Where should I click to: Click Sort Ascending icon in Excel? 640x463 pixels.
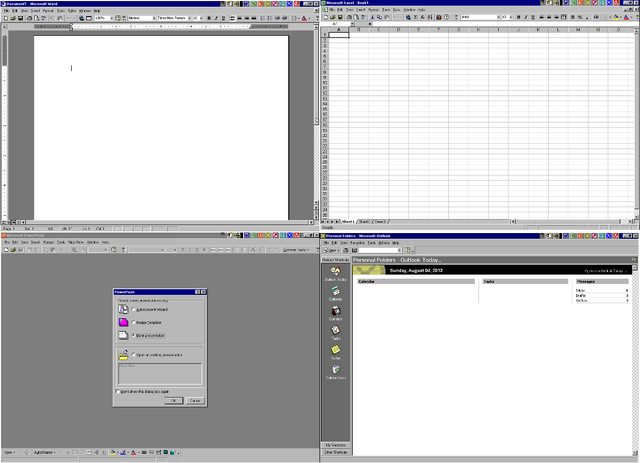point(430,17)
